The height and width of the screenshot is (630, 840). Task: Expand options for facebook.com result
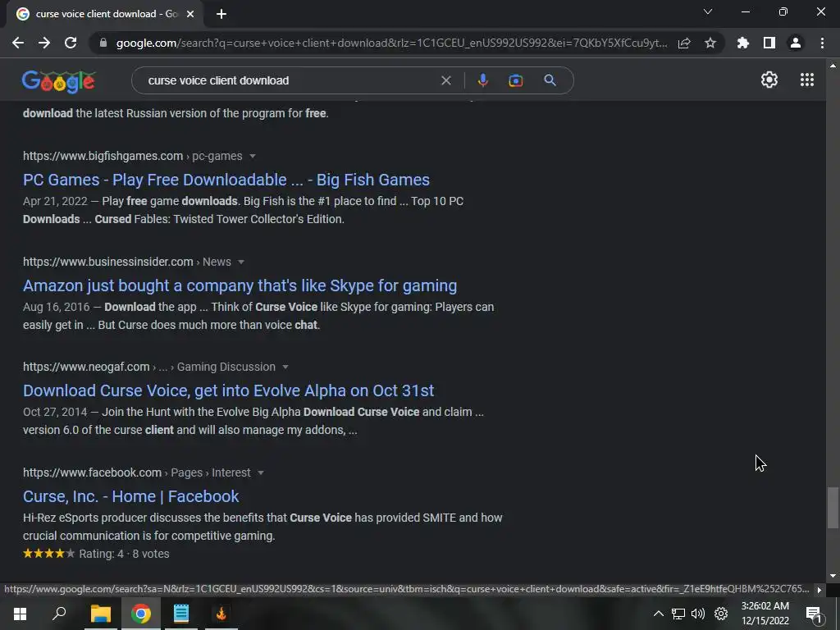point(261,473)
